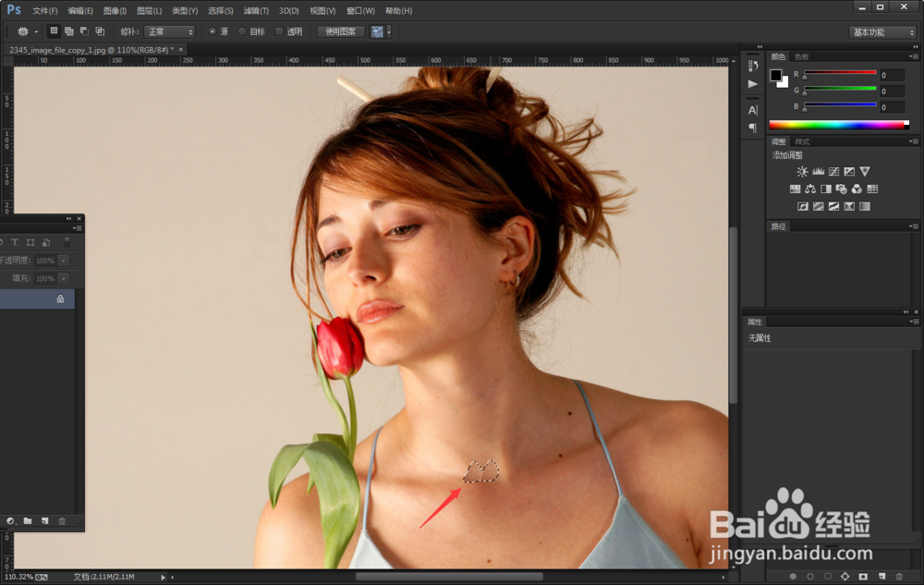
Task: Delete layer with Layers panel trash icon
Action: (x=62, y=521)
